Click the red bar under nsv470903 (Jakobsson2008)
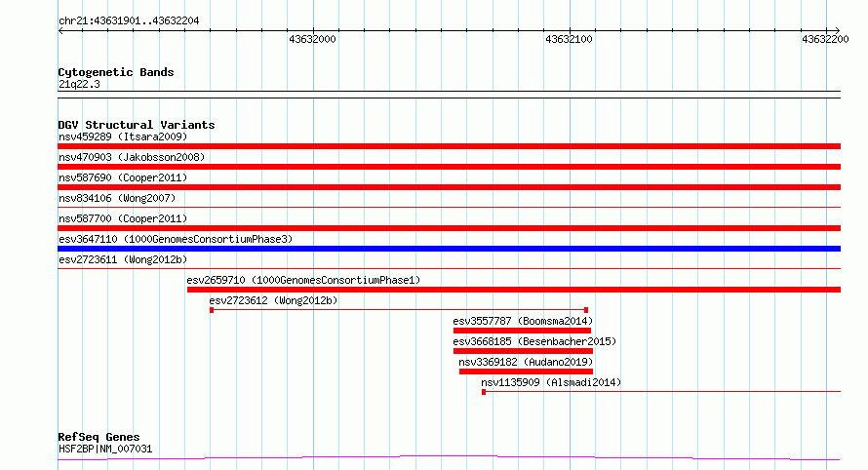The width and height of the screenshot is (868, 470). [449, 167]
